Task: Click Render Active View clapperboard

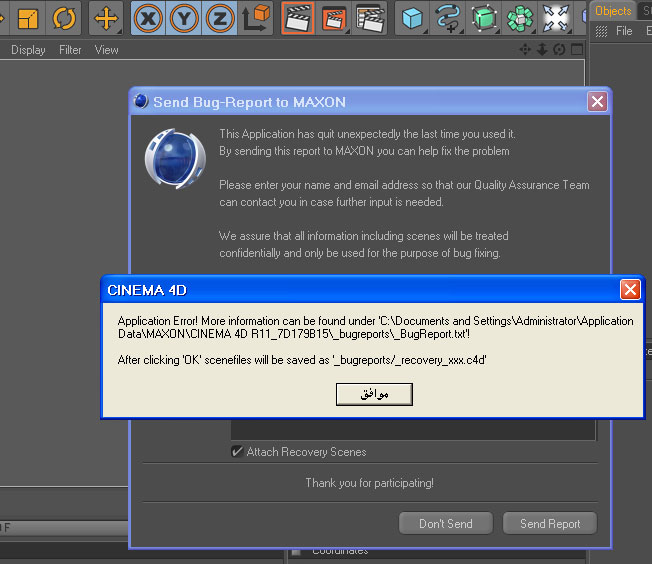Action: [x=298, y=18]
